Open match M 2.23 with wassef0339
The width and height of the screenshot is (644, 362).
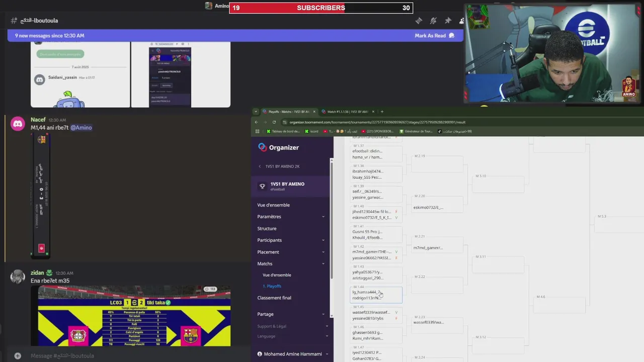point(437,325)
